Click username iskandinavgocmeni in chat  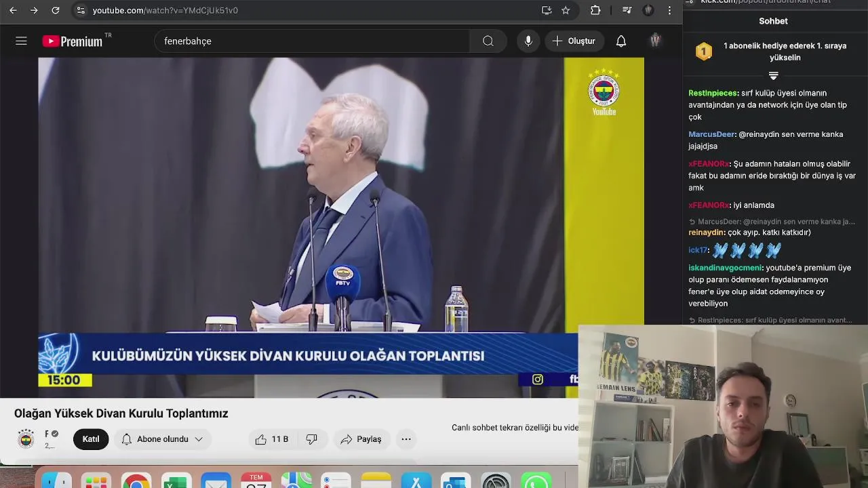[725, 268]
